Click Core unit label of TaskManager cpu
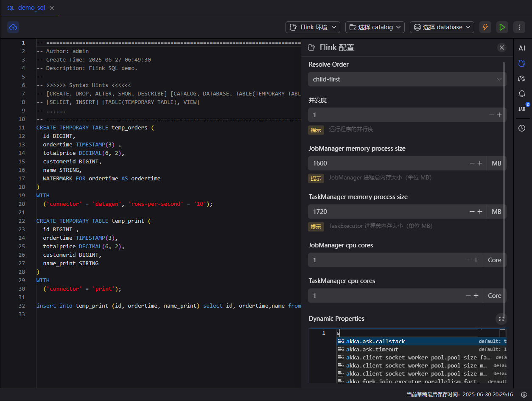The height and width of the screenshot is (401, 532). click(495, 296)
